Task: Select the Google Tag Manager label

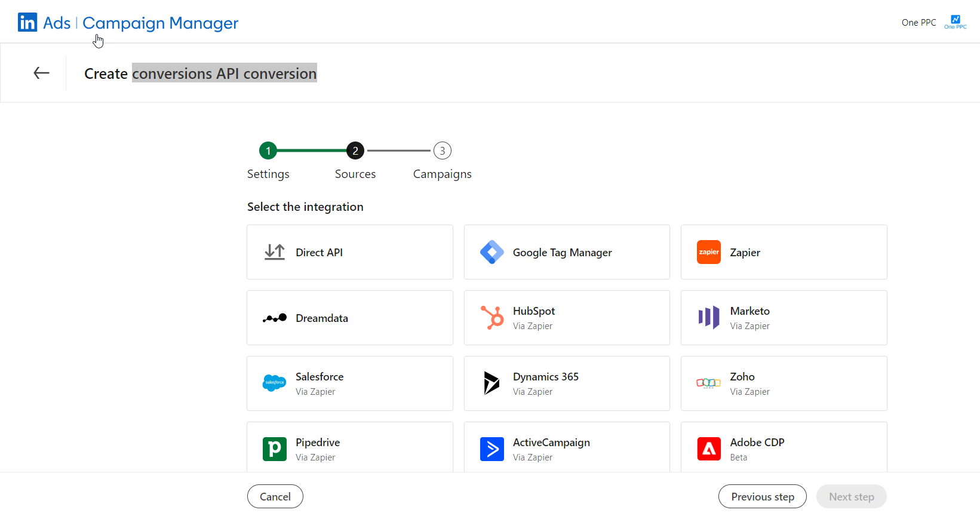Action: pyautogui.click(x=563, y=253)
